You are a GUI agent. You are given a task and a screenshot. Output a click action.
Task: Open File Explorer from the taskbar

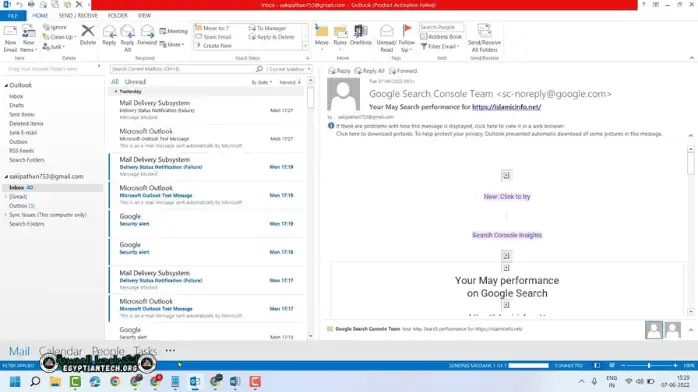point(55,382)
